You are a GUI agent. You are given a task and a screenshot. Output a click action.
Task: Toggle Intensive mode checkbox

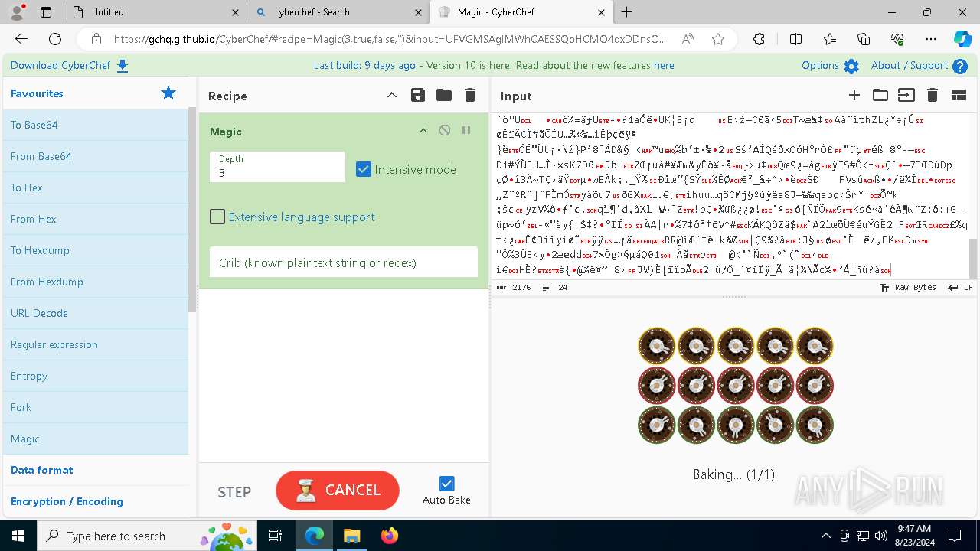point(364,169)
